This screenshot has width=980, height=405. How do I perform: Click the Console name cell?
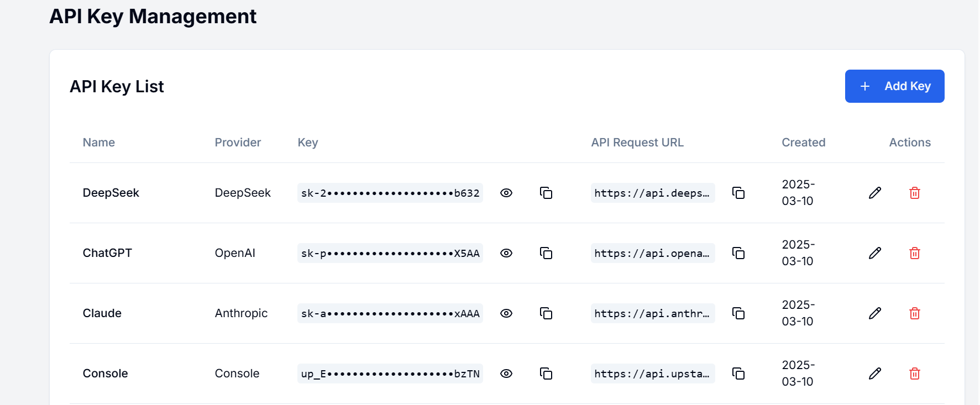click(106, 374)
